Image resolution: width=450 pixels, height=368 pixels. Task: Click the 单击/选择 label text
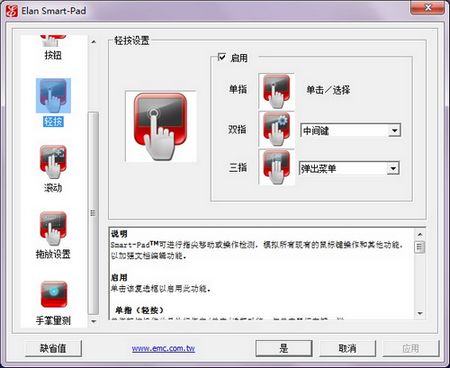coord(328,90)
